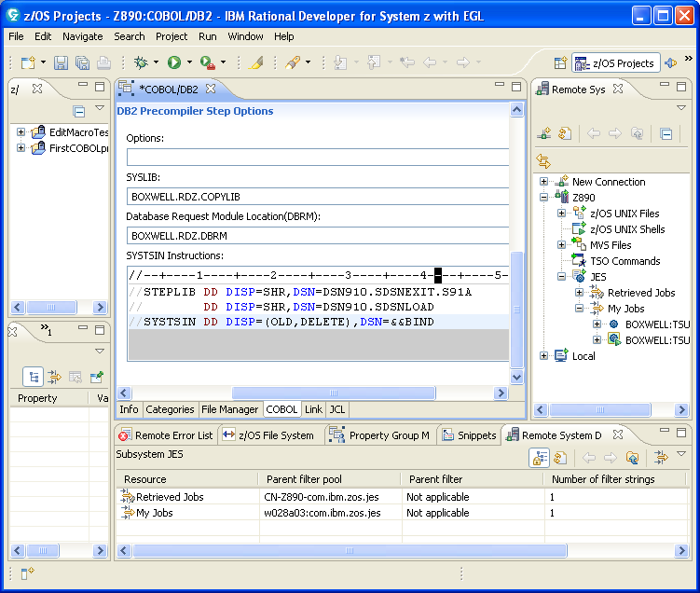Collapse the JES tree node
700x593 pixels.
click(562, 277)
